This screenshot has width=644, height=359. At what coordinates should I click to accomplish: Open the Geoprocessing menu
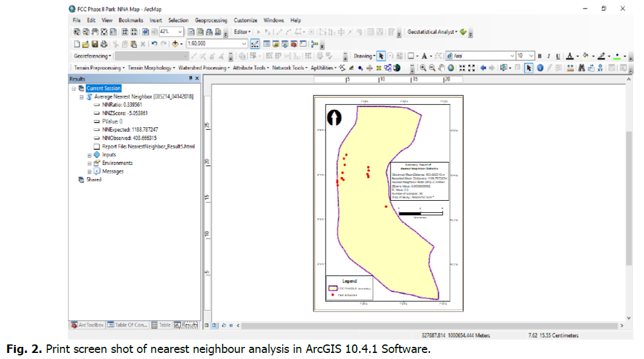click(212, 20)
